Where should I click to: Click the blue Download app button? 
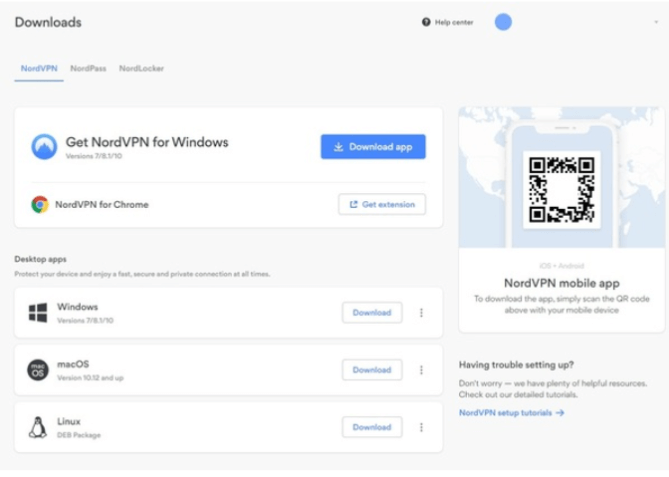point(373,147)
